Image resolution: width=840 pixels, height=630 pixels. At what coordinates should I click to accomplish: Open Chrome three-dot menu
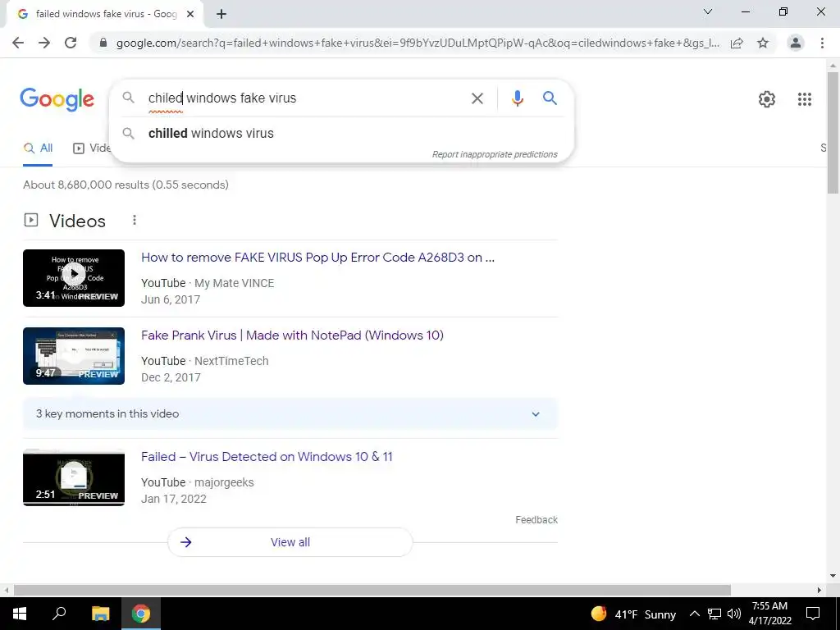822,43
